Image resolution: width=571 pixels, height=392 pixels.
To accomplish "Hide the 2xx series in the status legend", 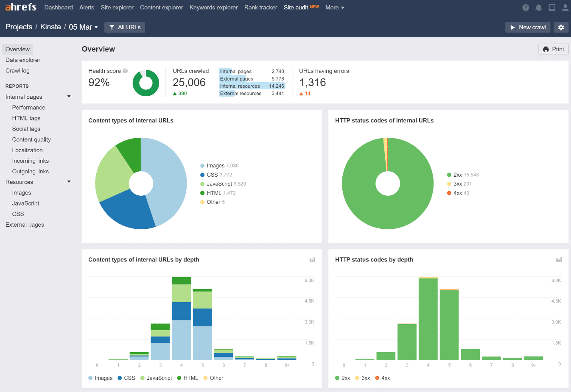I will (x=344, y=378).
